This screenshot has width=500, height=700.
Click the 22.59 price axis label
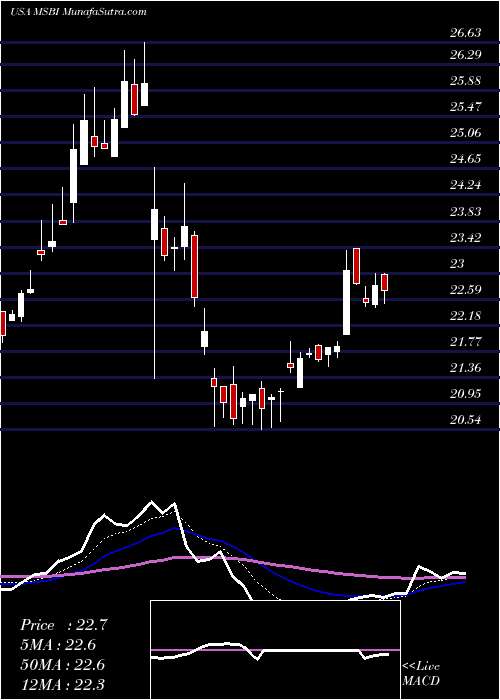466,290
